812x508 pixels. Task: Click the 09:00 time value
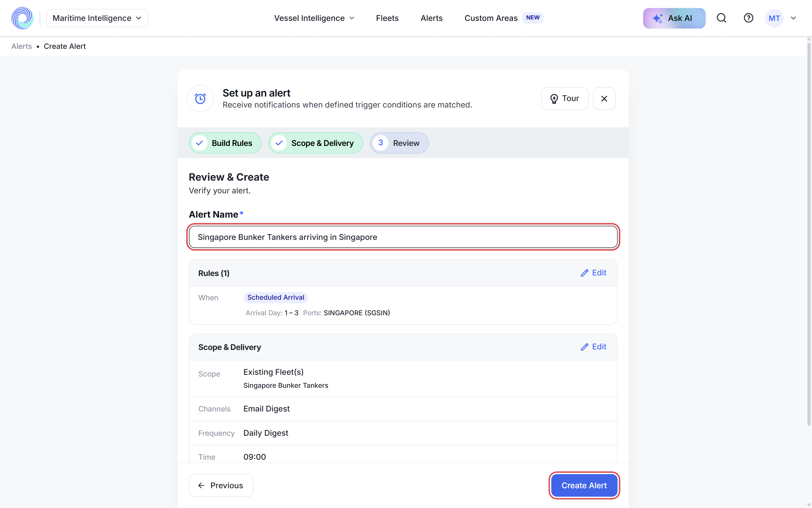[255, 457]
